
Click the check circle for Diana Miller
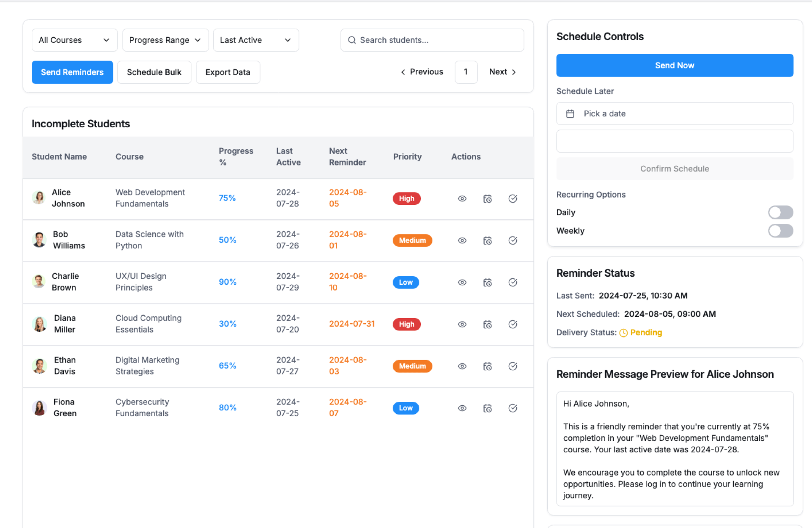coord(513,324)
